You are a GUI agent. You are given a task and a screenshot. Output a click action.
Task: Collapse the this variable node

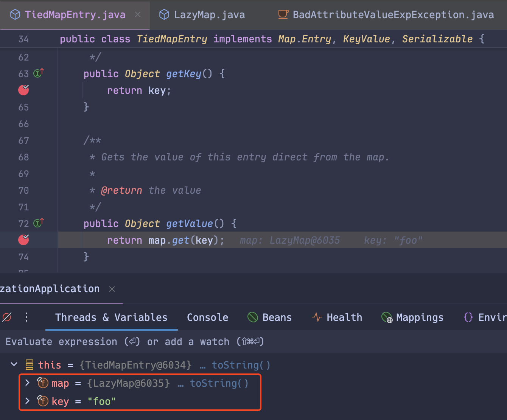(14, 364)
